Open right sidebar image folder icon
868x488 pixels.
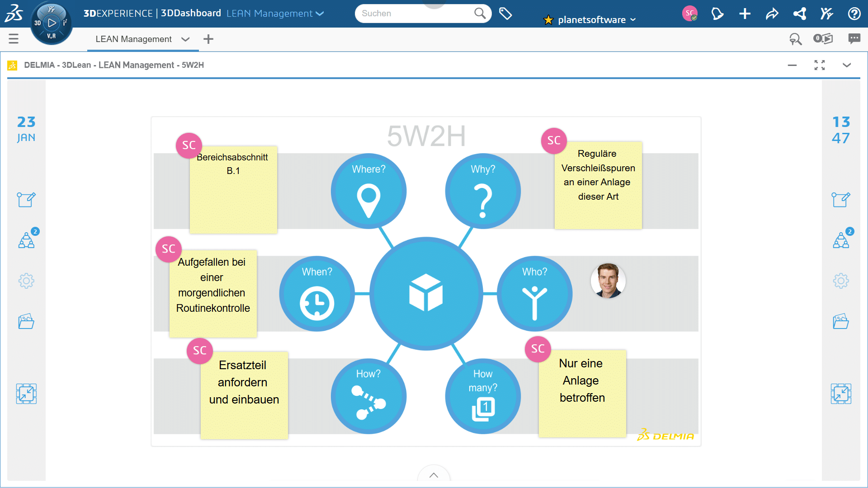click(x=841, y=321)
